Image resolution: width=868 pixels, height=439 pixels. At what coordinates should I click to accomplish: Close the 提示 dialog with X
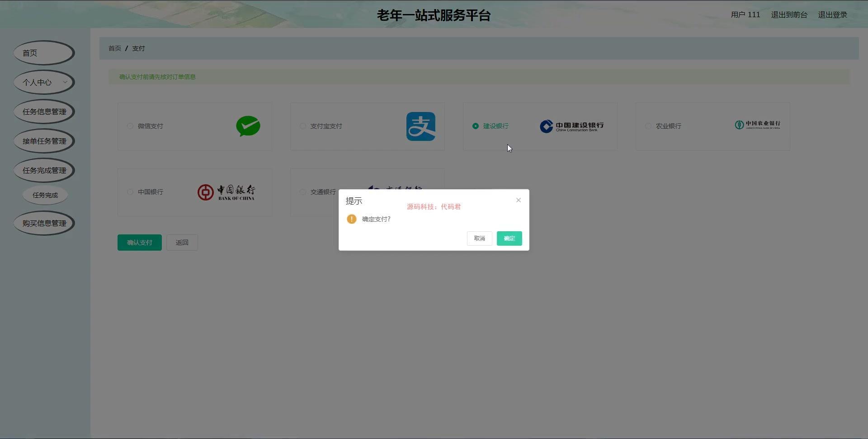coord(519,200)
